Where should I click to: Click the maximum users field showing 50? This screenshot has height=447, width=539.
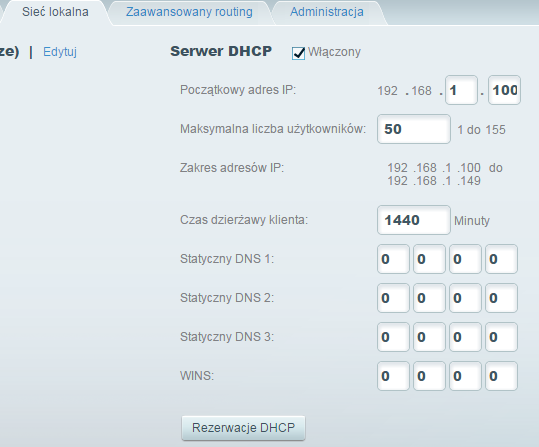[414, 129]
